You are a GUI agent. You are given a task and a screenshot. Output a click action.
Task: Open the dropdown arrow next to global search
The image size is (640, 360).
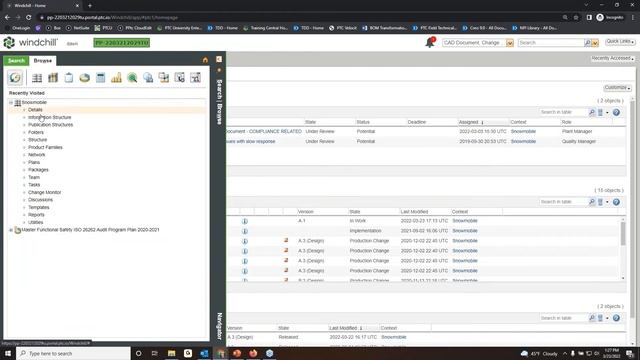pyautogui.click(x=595, y=43)
